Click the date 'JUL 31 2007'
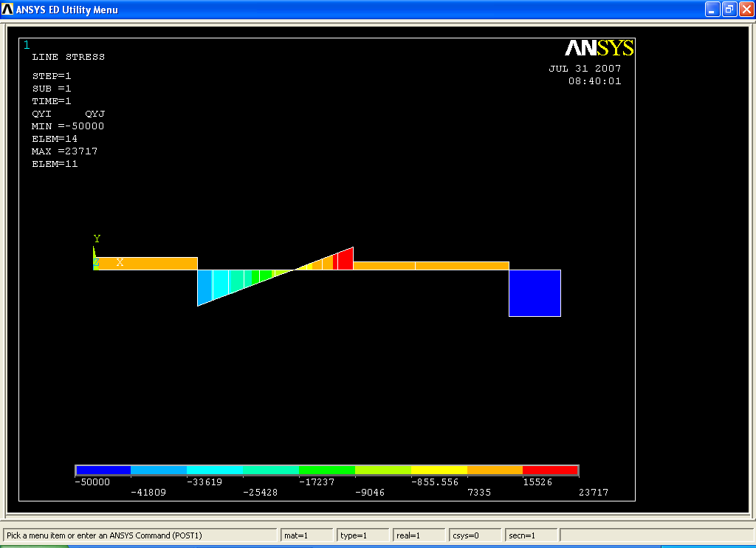The image size is (756, 548). 585,69
